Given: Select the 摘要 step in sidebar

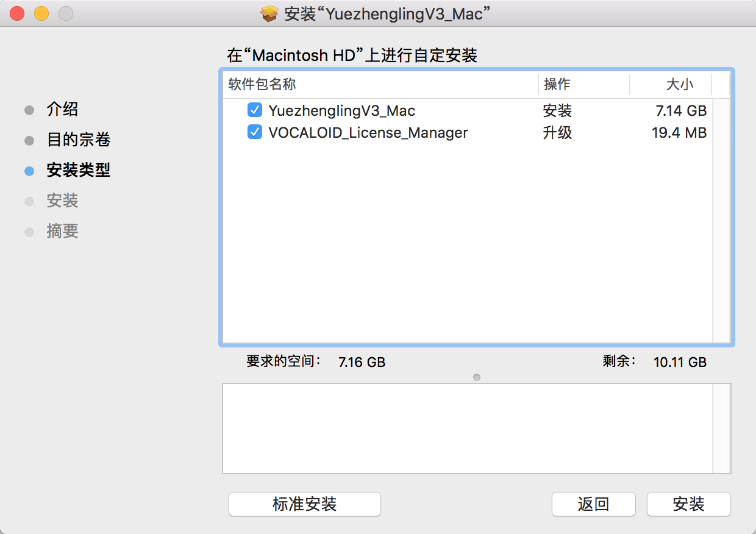Looking at the screenshot, I should (62, 232).
